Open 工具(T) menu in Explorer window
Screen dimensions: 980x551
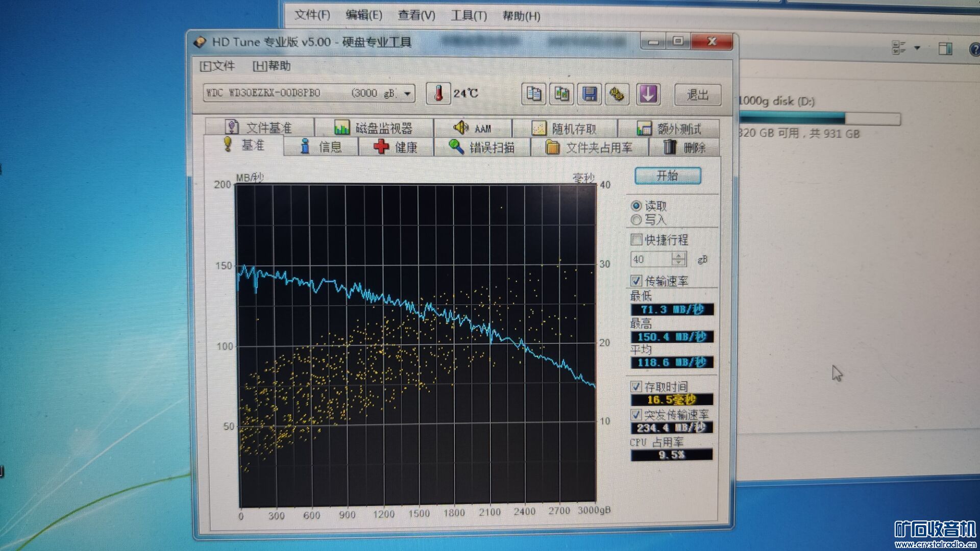(469, 16)
